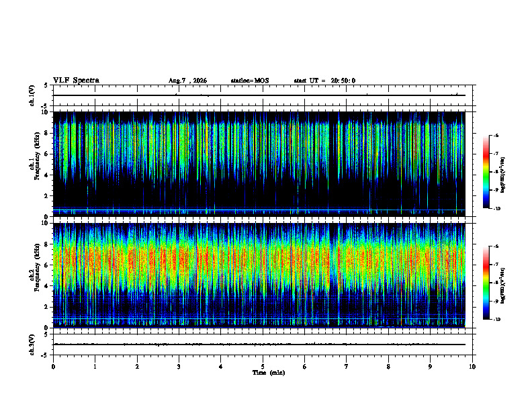This screenshot has height=411, width=532.
Task: Click time axis tick label "1"
Action: click(x=95, y=367)
